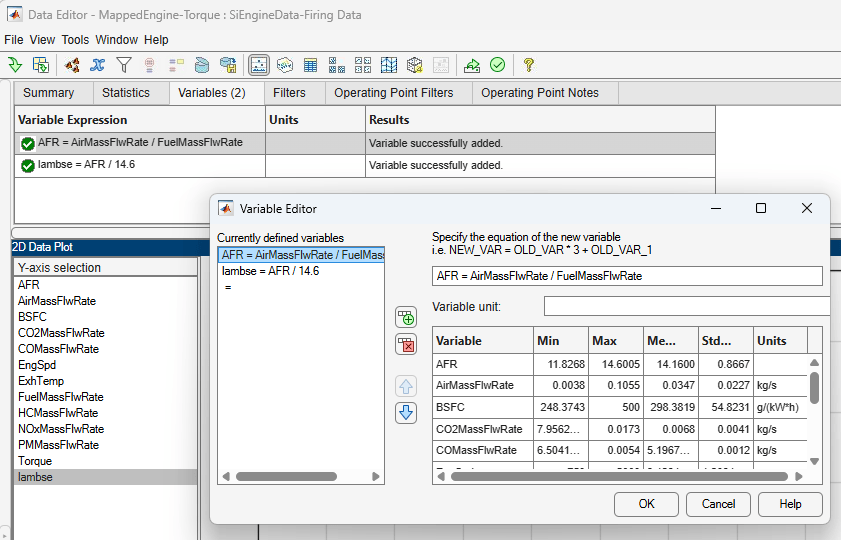
Task: Open the View menu
Action: click(42, 40)
